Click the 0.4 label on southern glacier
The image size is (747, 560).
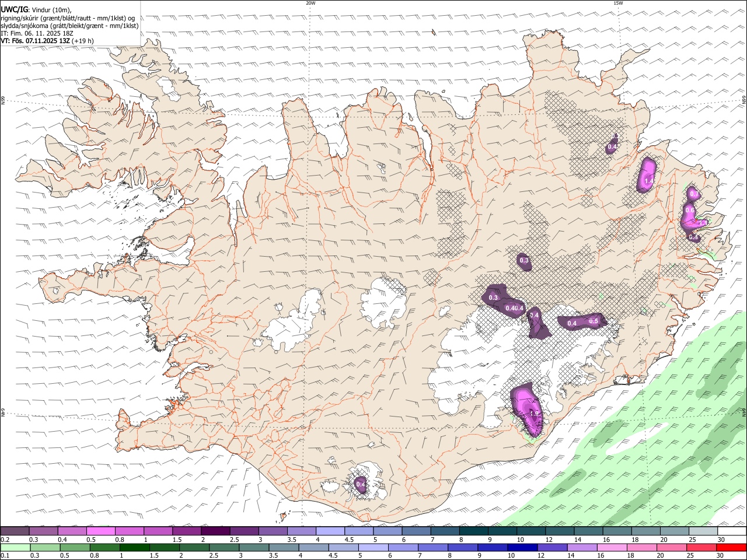[x=361, y=484]
